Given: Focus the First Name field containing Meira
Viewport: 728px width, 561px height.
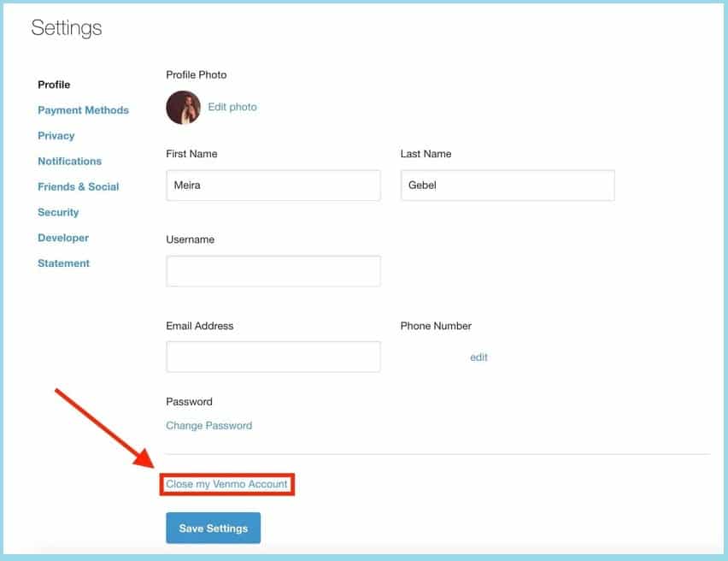Looking at the screenshot, I should coord(273,186).
